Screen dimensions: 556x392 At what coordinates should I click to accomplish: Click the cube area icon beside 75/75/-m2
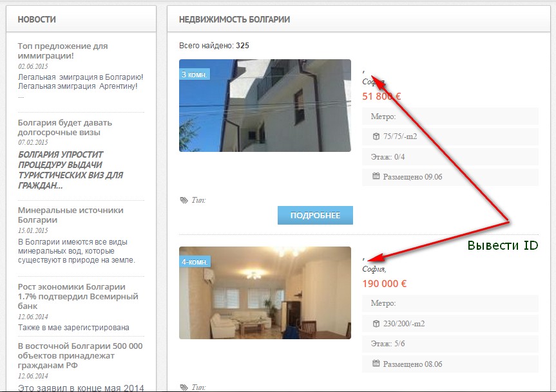pos(376,136)
